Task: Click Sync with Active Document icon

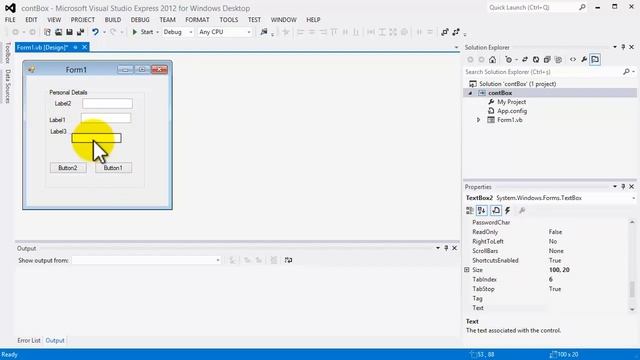Action: coord(525,60)
